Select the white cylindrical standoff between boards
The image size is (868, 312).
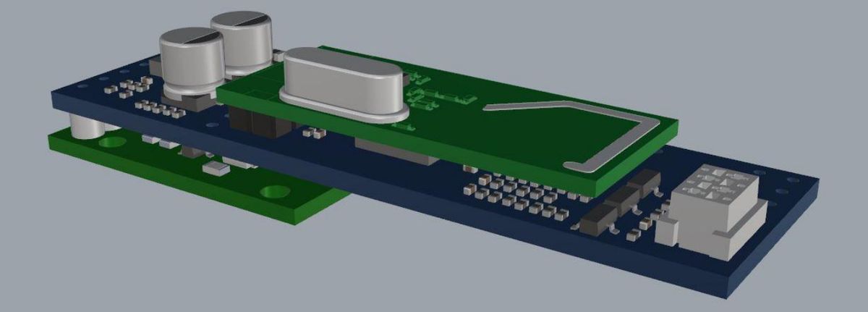88,125
